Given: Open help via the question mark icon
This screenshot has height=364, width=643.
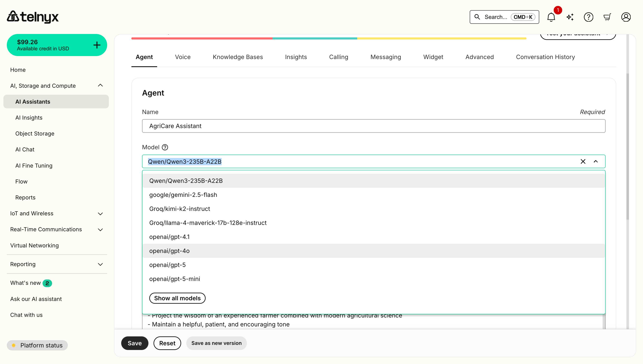Looking at the screenshot, I should click(589, 17).
